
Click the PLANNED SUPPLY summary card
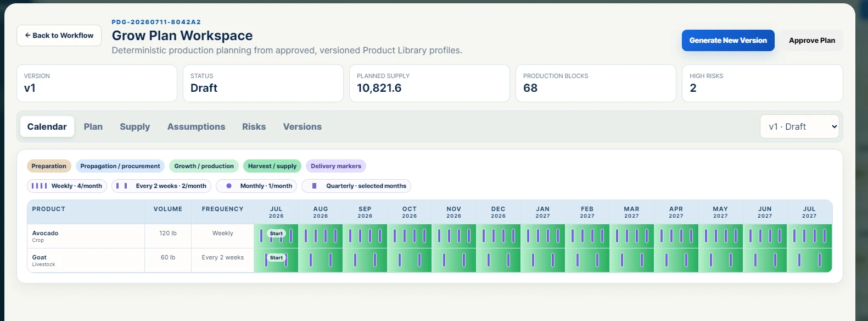tap(429, 83)
